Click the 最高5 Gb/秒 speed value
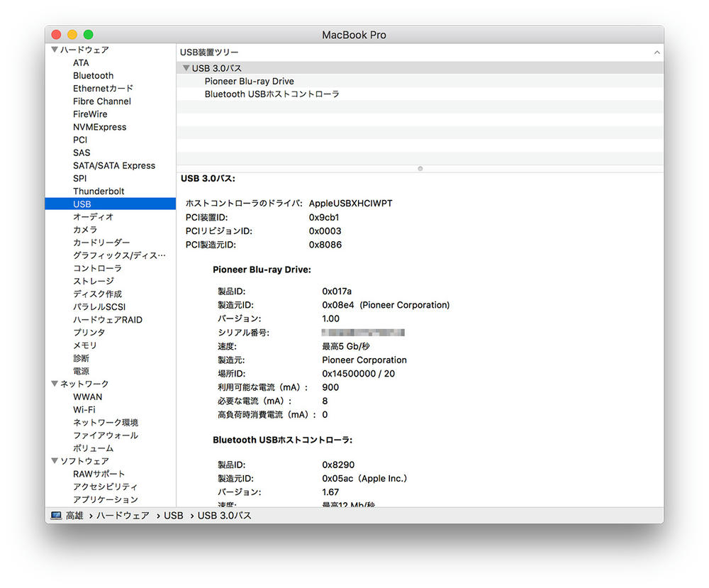This screenshot has width=709, height=588. [345, 346]
